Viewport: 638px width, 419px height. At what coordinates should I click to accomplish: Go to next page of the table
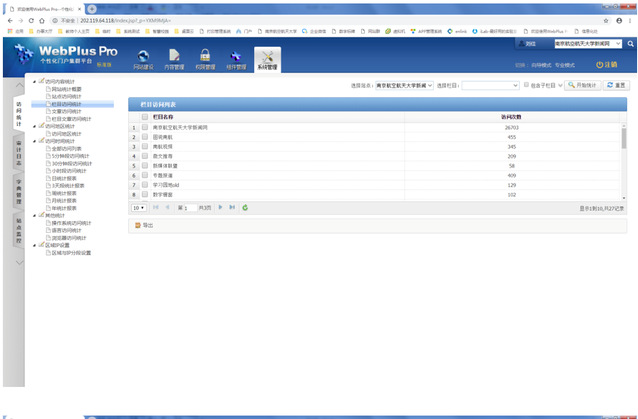(221, 207)
